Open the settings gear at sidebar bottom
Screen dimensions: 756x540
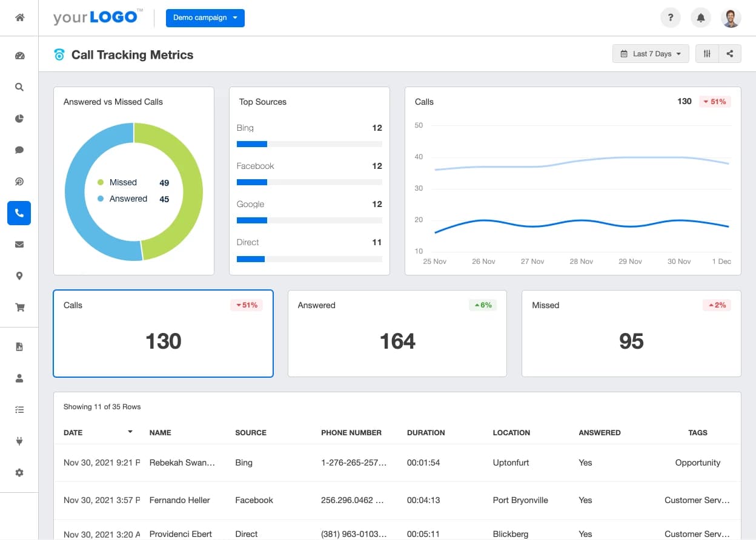(x=19, y=472)
